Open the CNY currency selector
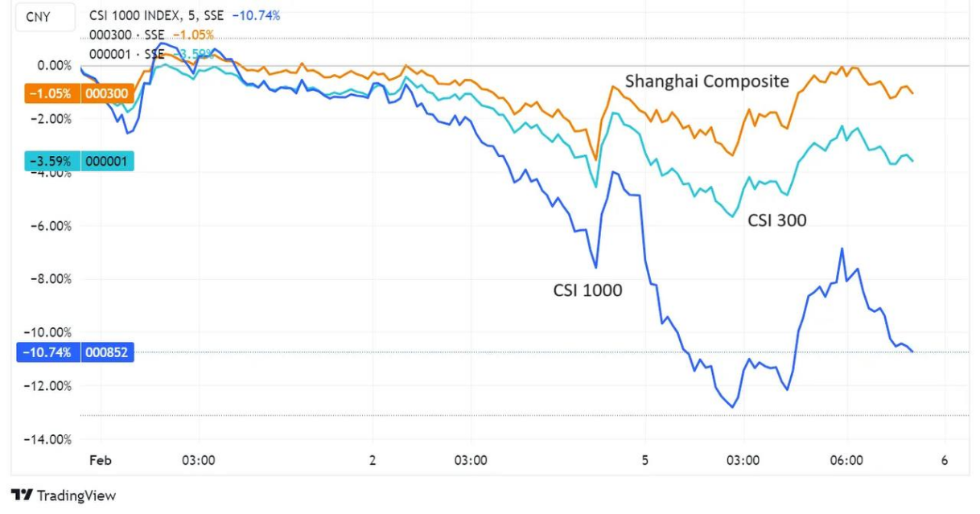The image size is (980, 514). click(38, 16)
